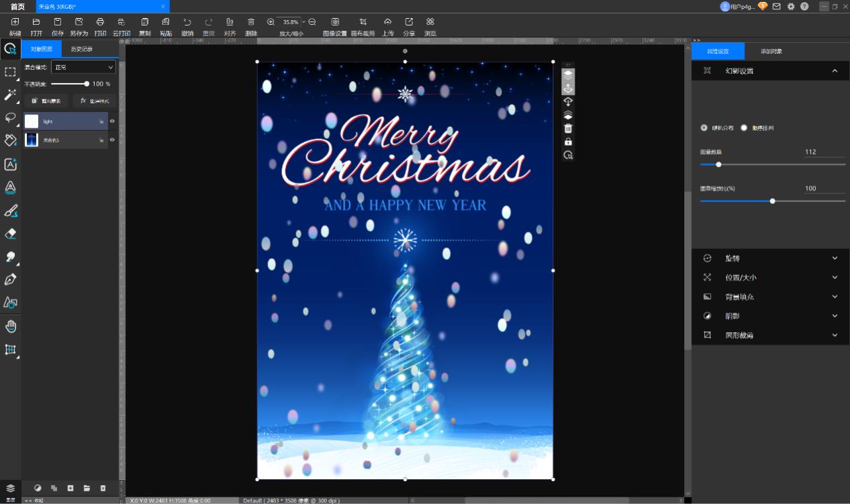Viewport: 850px width, 504px height.
Task: Click the 图像设置 button in toolbar
Action: (x=334, y=27)
